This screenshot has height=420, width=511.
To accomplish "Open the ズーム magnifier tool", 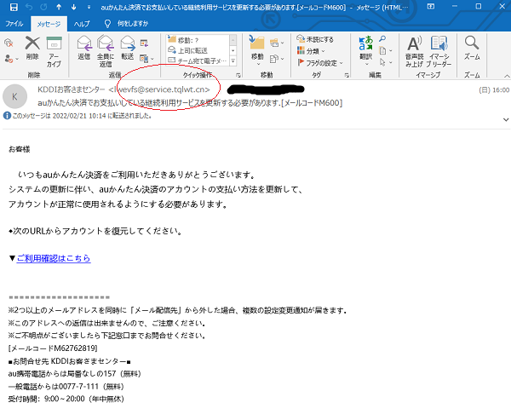I will pos(472,48).
